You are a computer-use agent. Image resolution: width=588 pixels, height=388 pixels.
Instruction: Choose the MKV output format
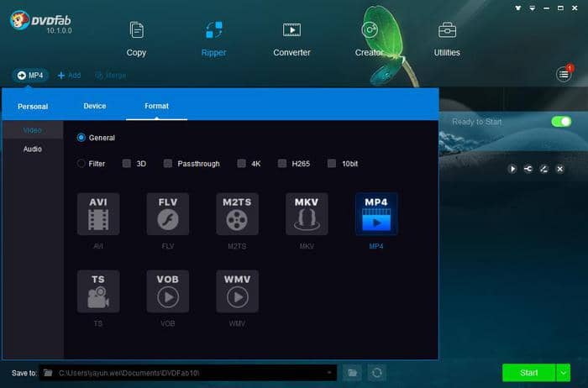click(x=307, y=214)
